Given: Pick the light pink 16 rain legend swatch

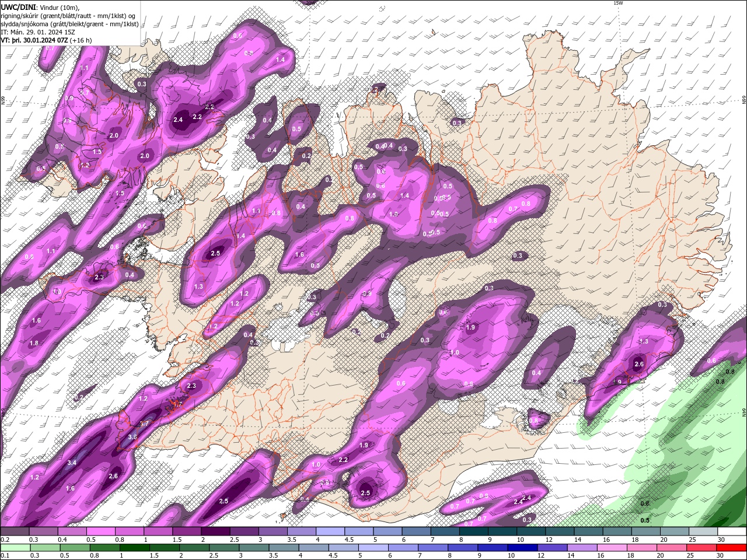Looking at the screenshot, I should (x=612, y=548).
